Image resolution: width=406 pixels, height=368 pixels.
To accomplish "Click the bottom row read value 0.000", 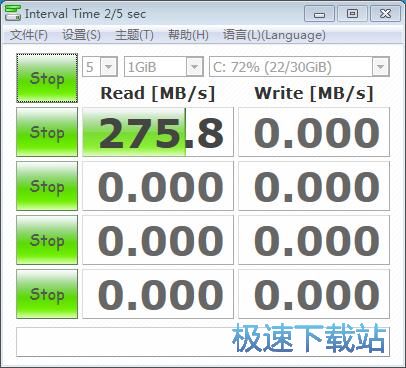I will pos(158,294).
